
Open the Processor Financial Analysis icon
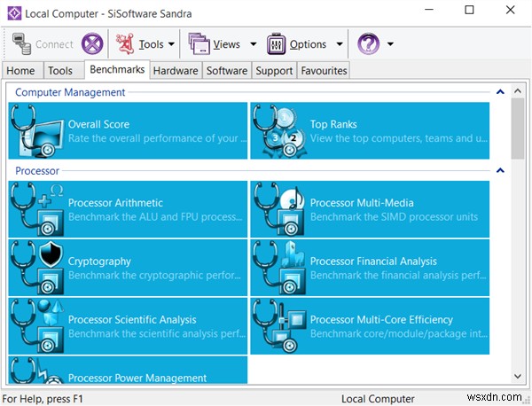pos(278,268)
